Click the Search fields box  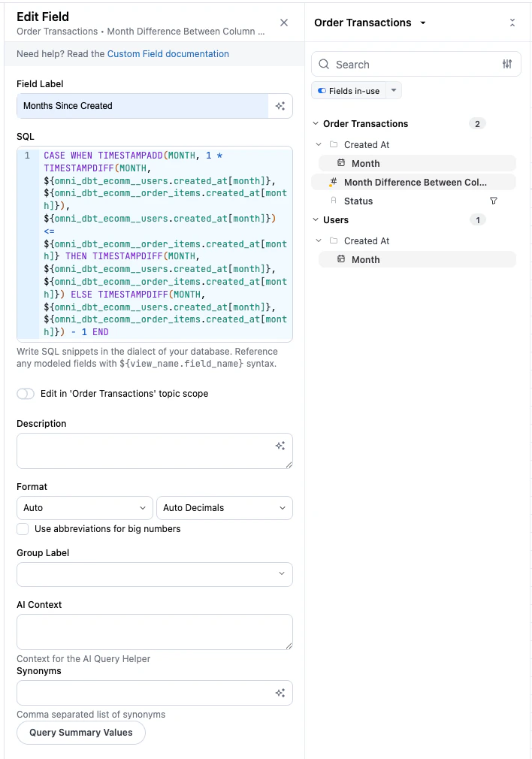416,65
